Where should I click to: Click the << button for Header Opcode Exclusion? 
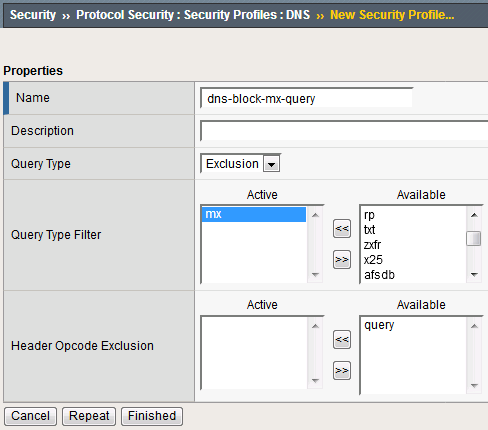point(342,339)
